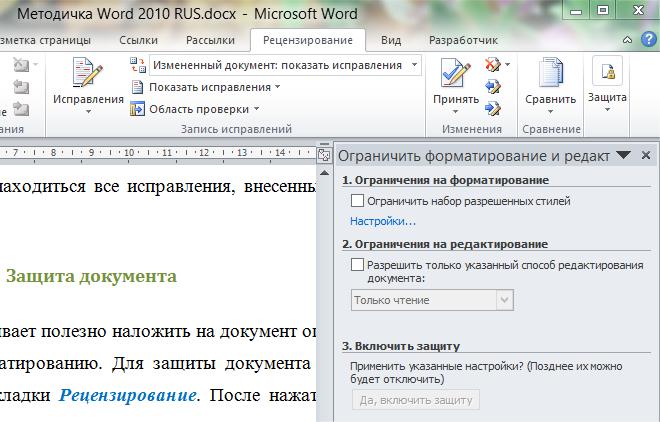
Task: Click the Показать исправления page icon
Action: click(x=137, y=87)
